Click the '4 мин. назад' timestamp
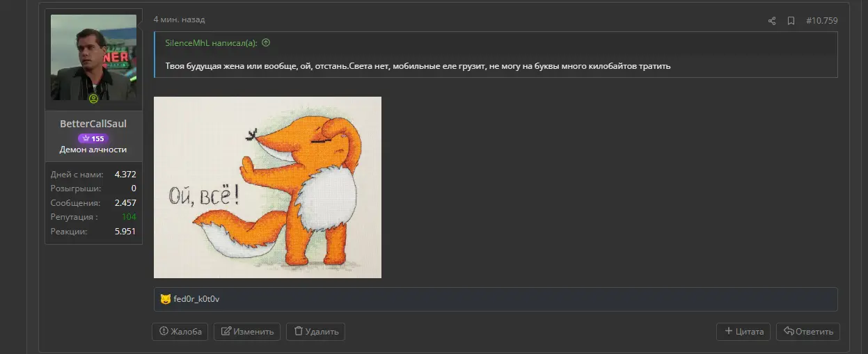This screenshot has height=354, width=868. 179,19
